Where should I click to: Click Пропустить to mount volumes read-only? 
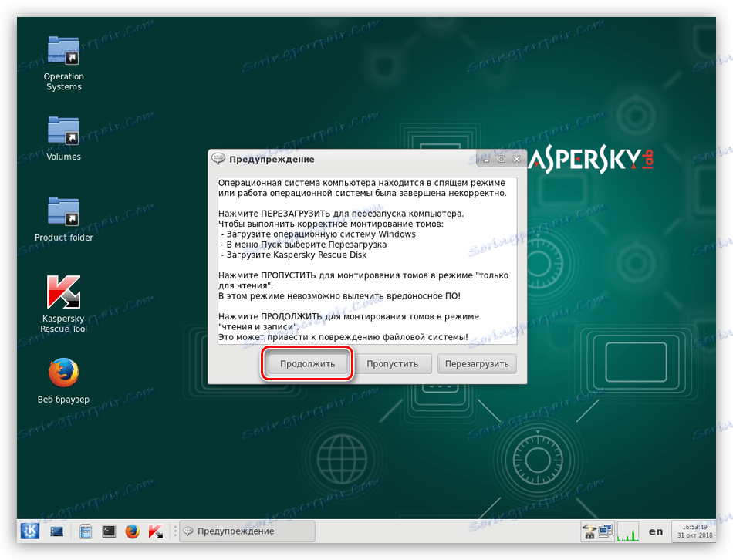tap(392, 363)
